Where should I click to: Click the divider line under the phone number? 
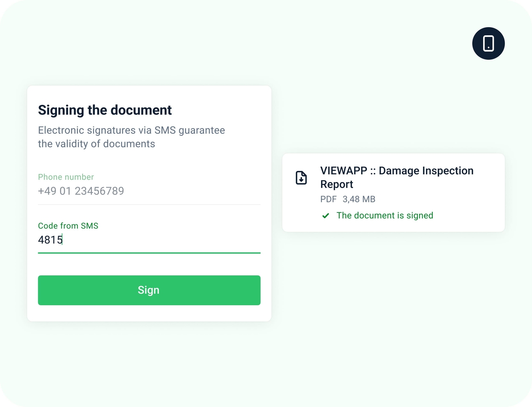click(x=149, y=204)
